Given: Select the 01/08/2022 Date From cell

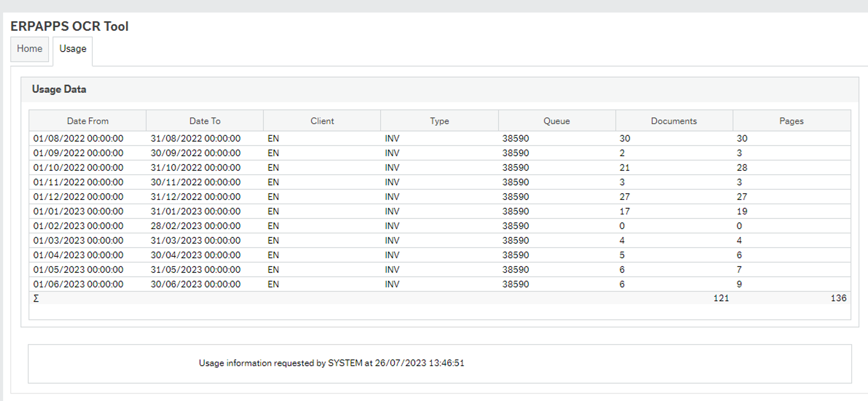Looking at the screenshot, I should 78,139.
